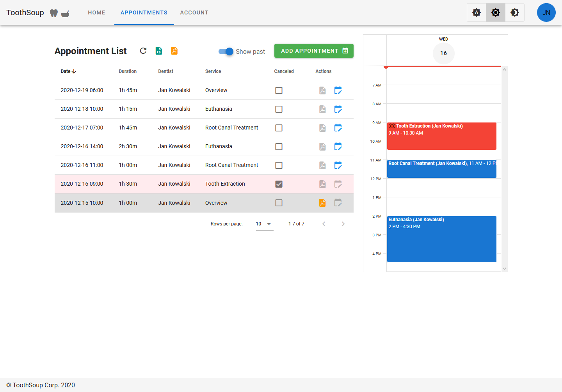Sort by Dentist column header
The height and width of the screenshot is (392, 562).
165,71
